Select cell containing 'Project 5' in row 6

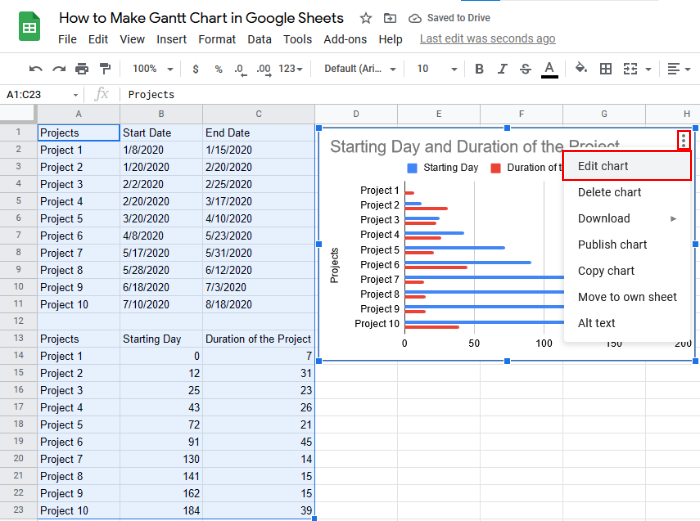point(78,219)
